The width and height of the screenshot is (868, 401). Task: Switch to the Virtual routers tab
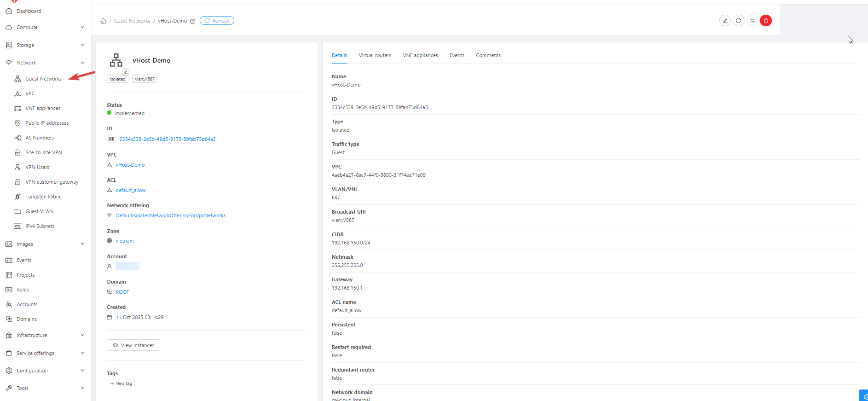tap(375, 55)
